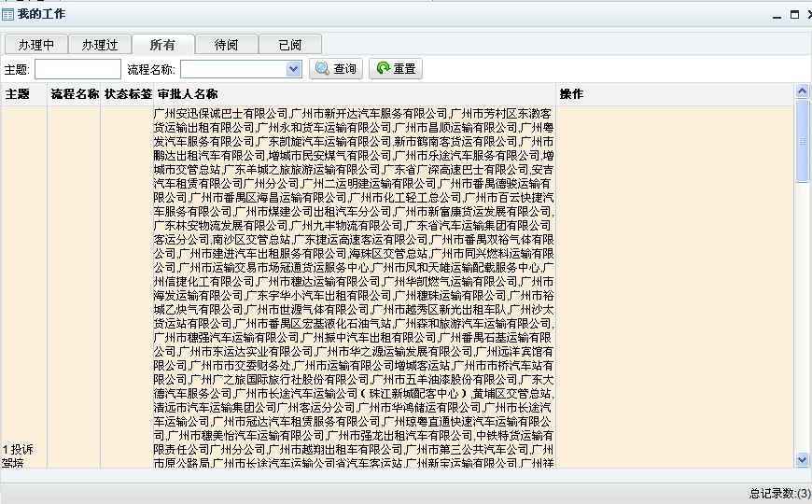Open the 流程名称 dropdown

[294, 69]
